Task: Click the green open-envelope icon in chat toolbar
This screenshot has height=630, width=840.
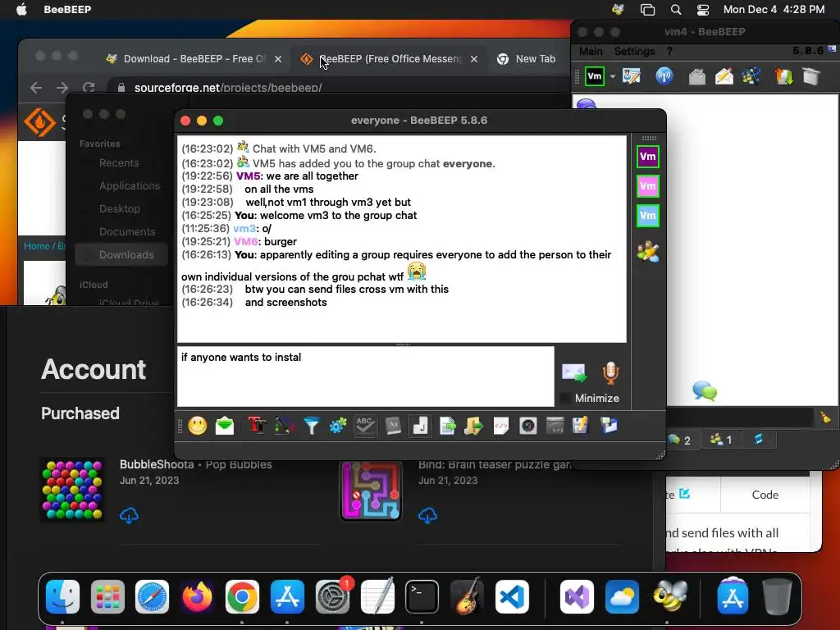Action: [225, 426]
